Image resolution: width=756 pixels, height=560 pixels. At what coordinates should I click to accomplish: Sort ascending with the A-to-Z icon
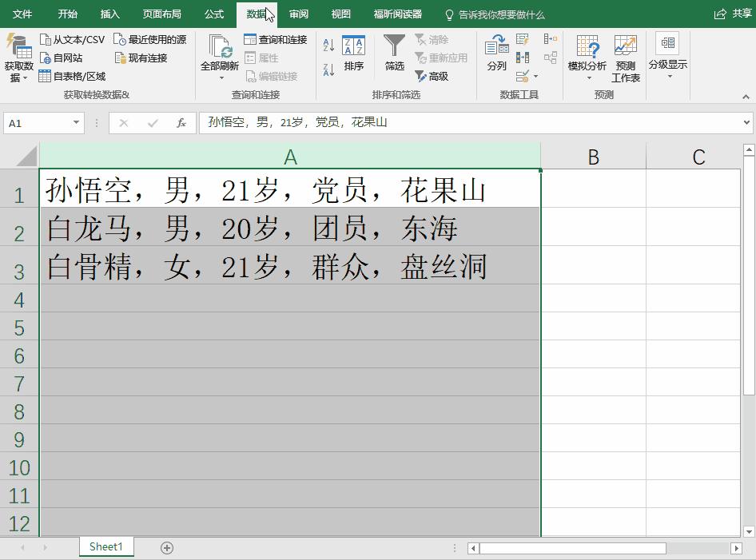point(328,46)
